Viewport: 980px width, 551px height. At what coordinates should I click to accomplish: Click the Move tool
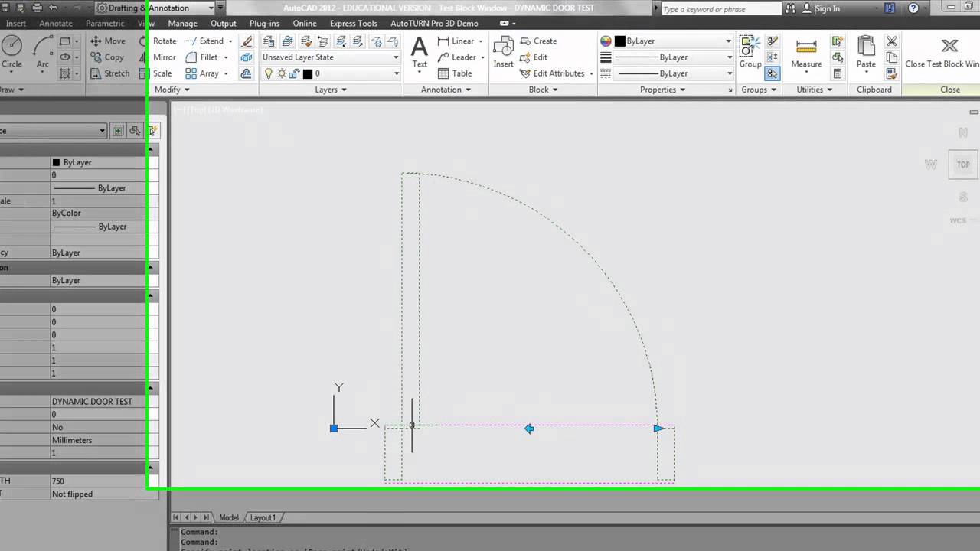pyautogui.click(x=107, y=41)
